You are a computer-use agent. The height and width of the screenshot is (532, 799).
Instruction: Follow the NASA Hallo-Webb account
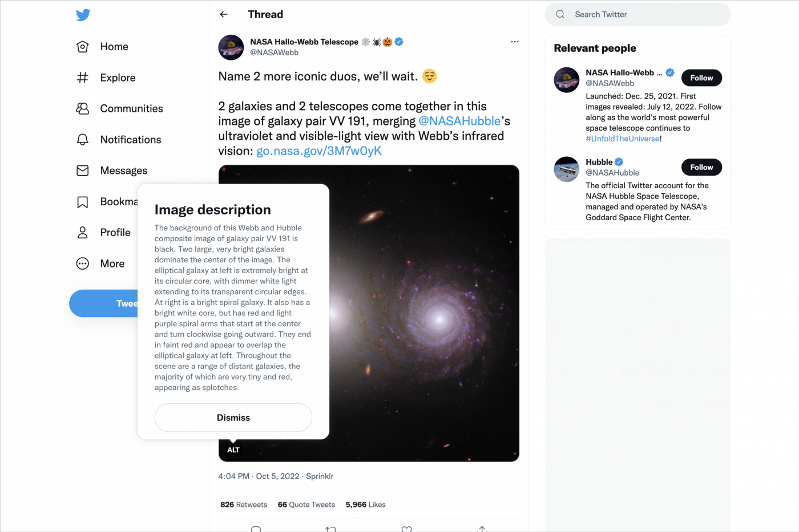(701, 78)
